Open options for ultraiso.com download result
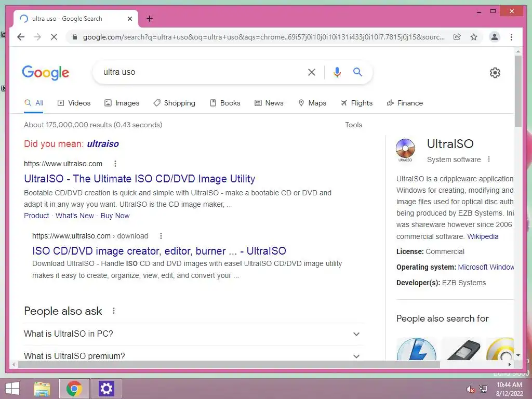This screenshot has height=399, width=532. click(x=161, y=236)
